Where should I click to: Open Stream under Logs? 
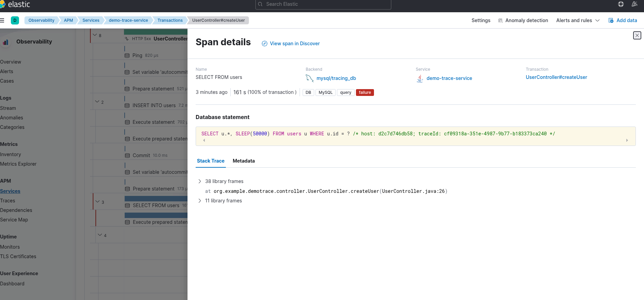click(x=8, y=108)
